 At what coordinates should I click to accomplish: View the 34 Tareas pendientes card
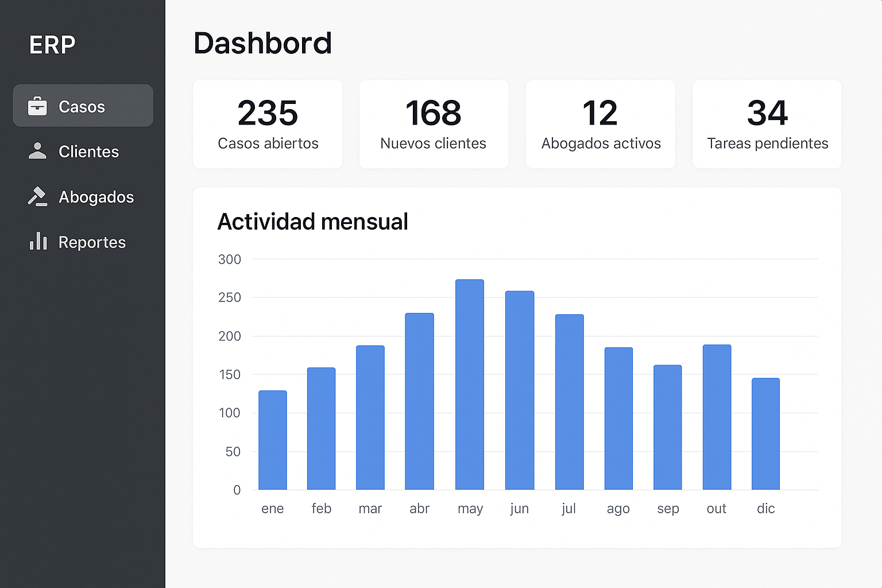[x=767, y=124]
